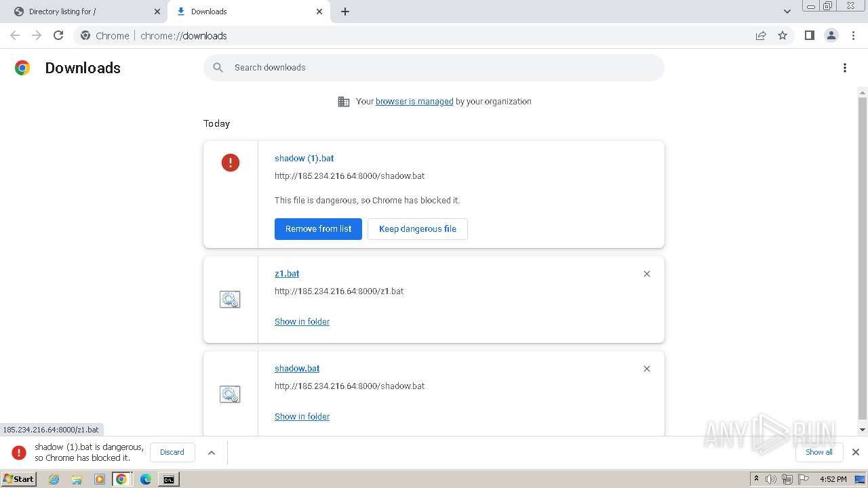
Task: Close the Downloads tab
Action: (319, 12)
